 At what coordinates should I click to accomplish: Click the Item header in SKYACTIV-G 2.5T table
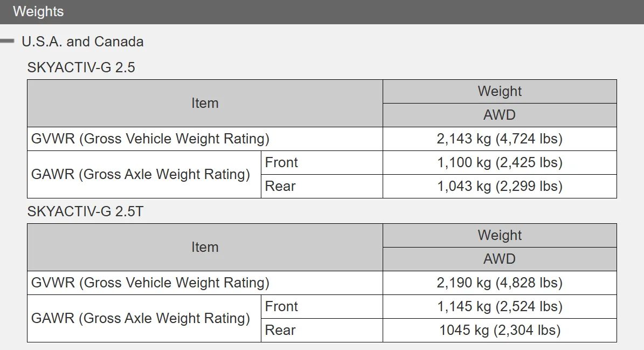click(205, 247)
